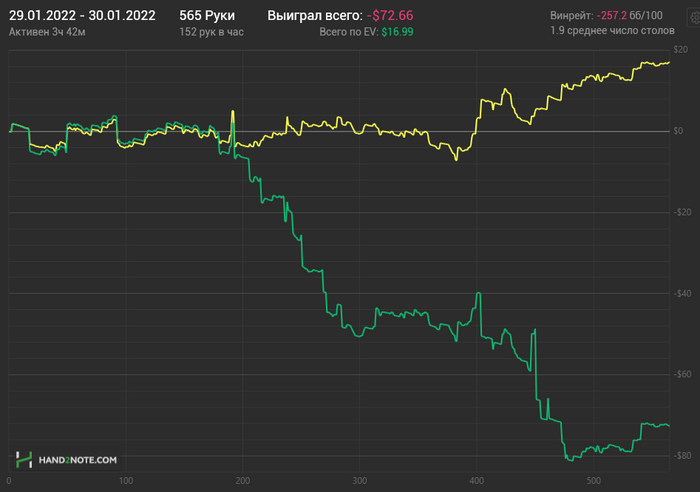
Task: Click the $20 y-axis label
Action: pos(680,50)
